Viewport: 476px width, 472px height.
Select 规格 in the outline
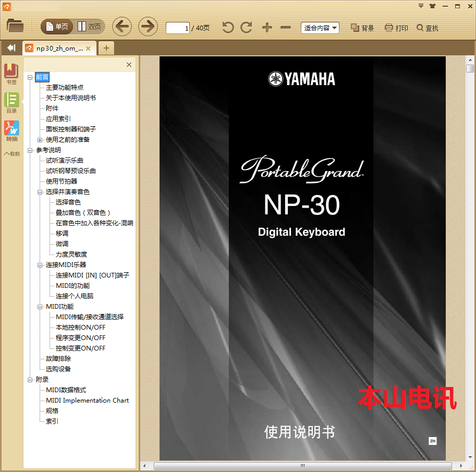pyautogui.click(x=52, y=411)
